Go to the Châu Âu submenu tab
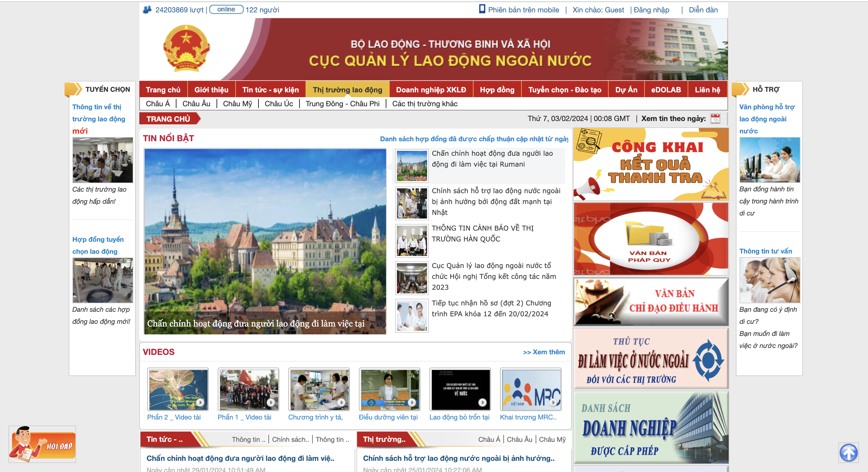The width and height of the screenshot is (868, 472). pos(196,104)
